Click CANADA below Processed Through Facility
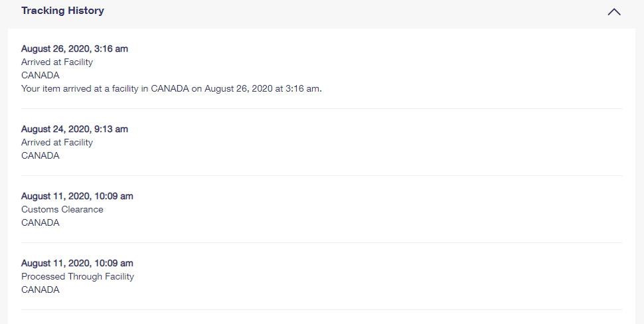 coord(40,289)
